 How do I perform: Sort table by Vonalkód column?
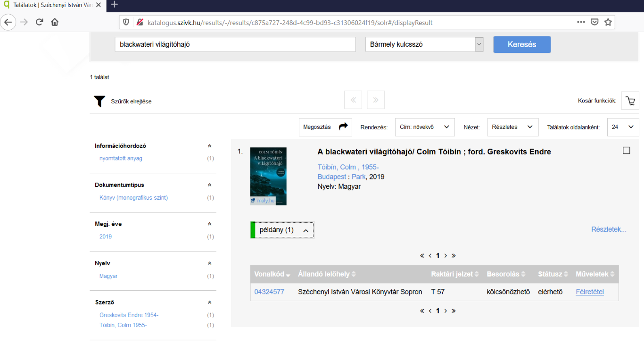point(272,274)
